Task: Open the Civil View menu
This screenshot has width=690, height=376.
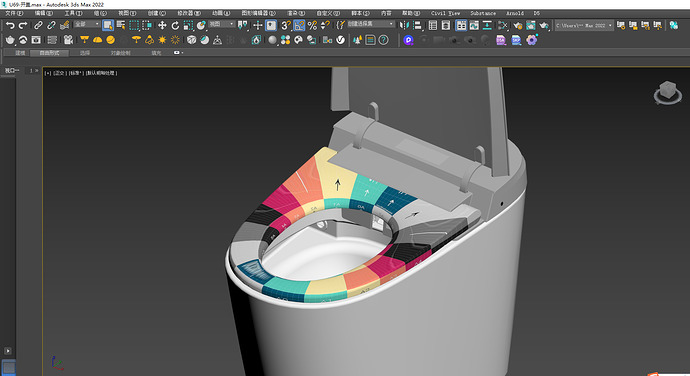Action: pyautogui.click(x=445, y=13)
